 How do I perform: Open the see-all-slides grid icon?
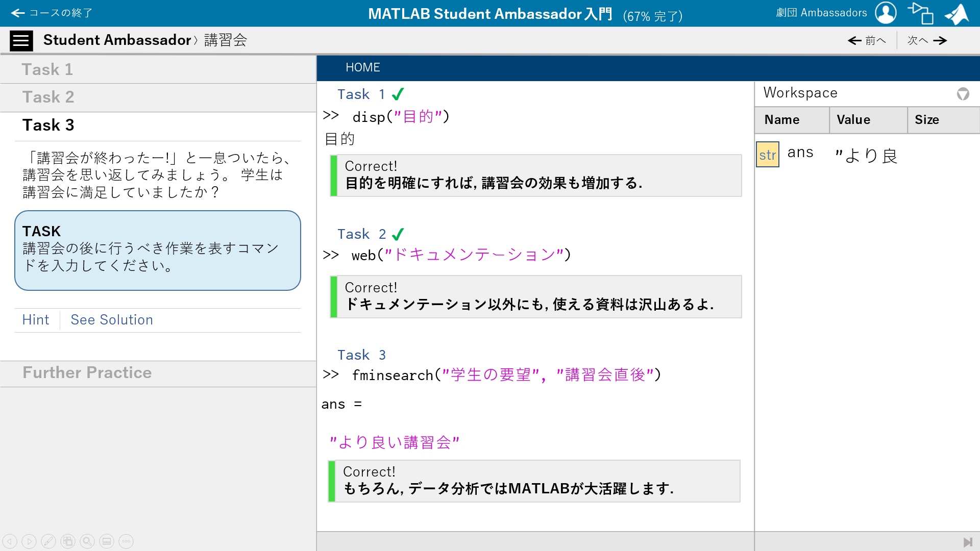[x=68, y=541]
